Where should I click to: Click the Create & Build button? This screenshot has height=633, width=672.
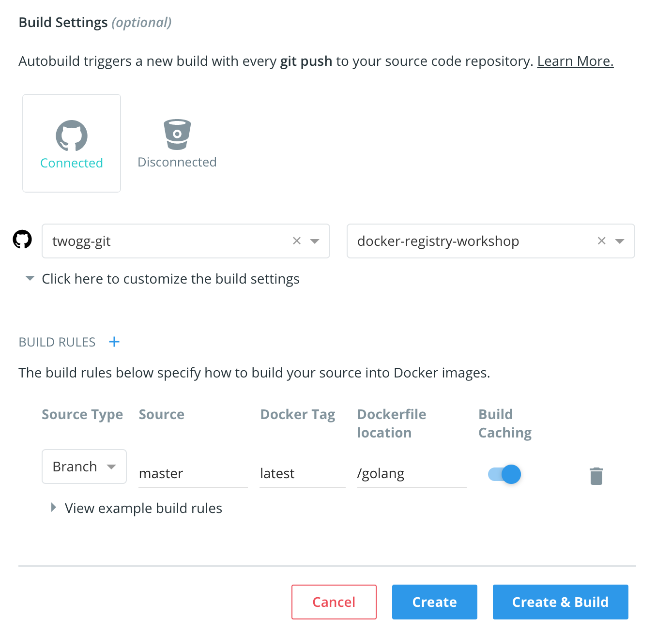point(561,602)
